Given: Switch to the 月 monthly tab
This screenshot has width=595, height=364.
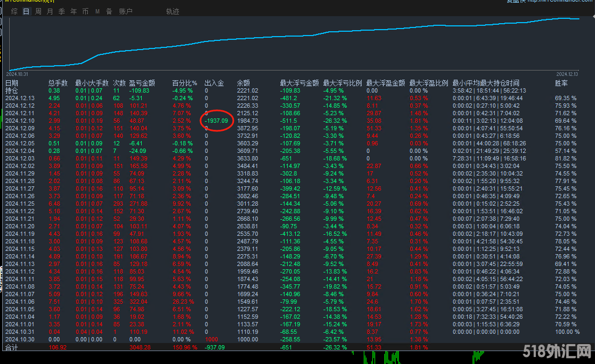Looking at the screenshot, I should click(x=50, y=11).
